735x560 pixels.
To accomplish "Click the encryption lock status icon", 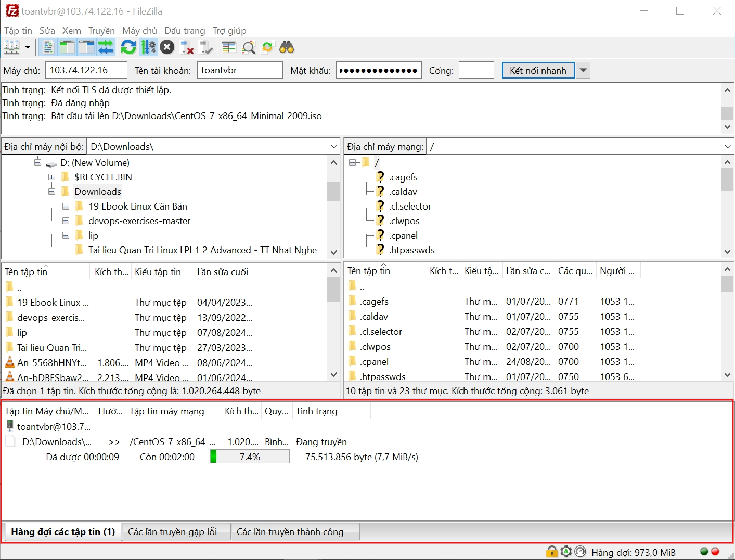I will [551, 552].
